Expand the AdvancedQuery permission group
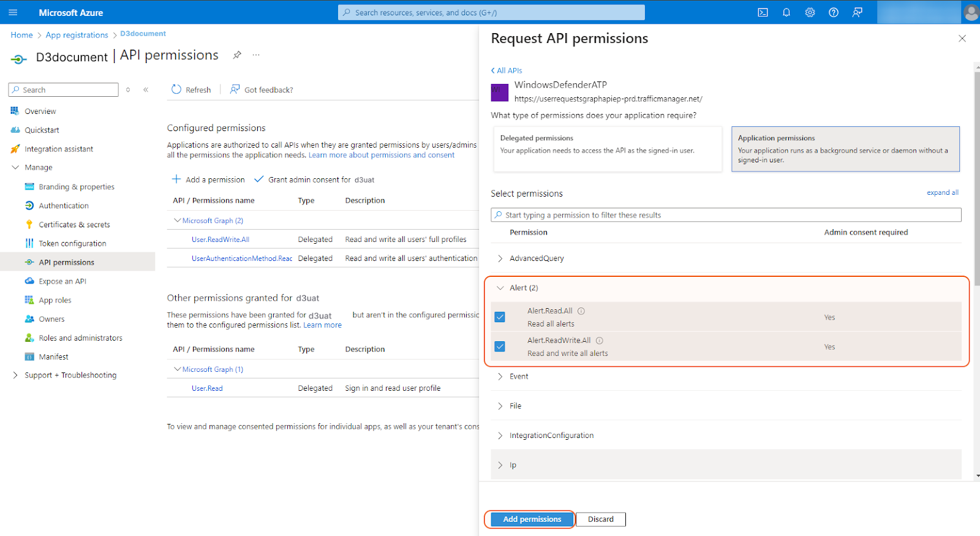Screen dimensions: 980x536 point(500,259)
